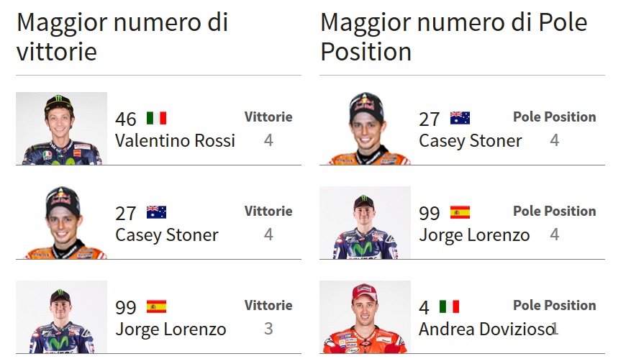This screenshot has height=364, width=631.
Task: Click Jorge Lorenzo's name in Pole Position list
Action: pyautogui.click(x=474, y=235)
